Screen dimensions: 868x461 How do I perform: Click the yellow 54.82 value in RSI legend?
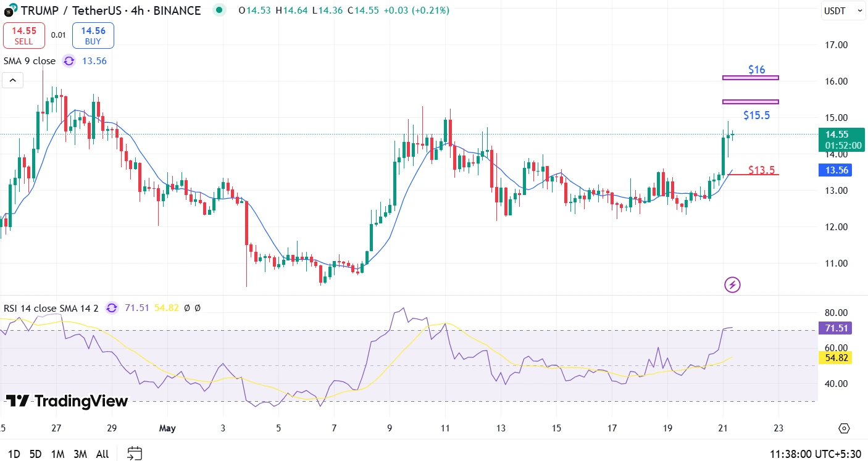[x=166, y=308]
